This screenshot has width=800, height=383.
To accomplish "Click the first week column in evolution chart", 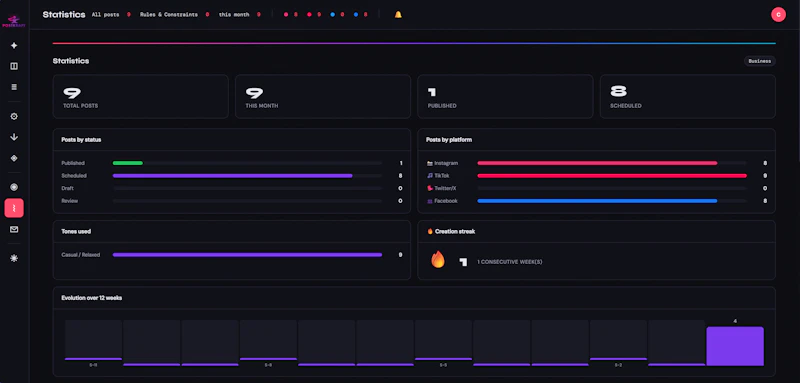I will click(93, 340).
